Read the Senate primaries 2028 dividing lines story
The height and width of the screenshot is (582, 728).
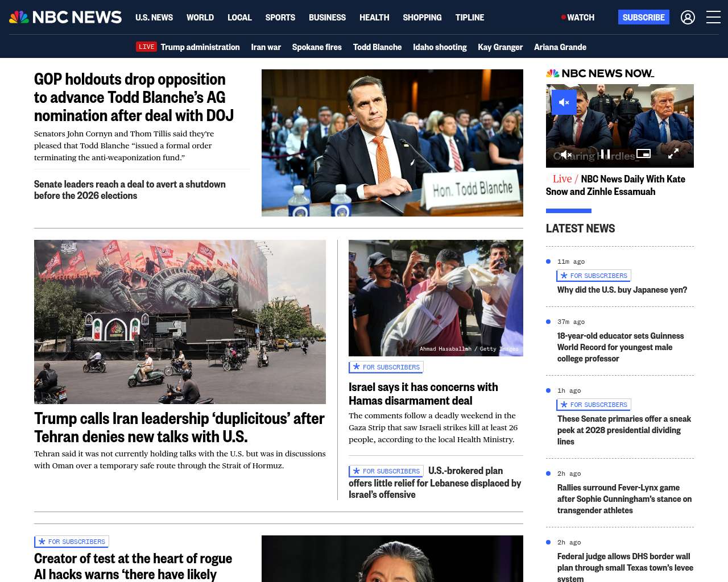coord(624,430)
